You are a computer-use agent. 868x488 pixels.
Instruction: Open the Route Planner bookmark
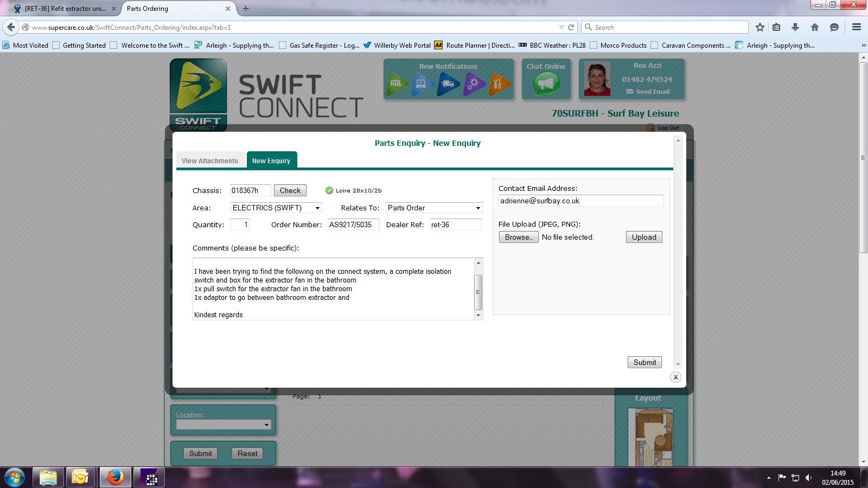[475, 46]
